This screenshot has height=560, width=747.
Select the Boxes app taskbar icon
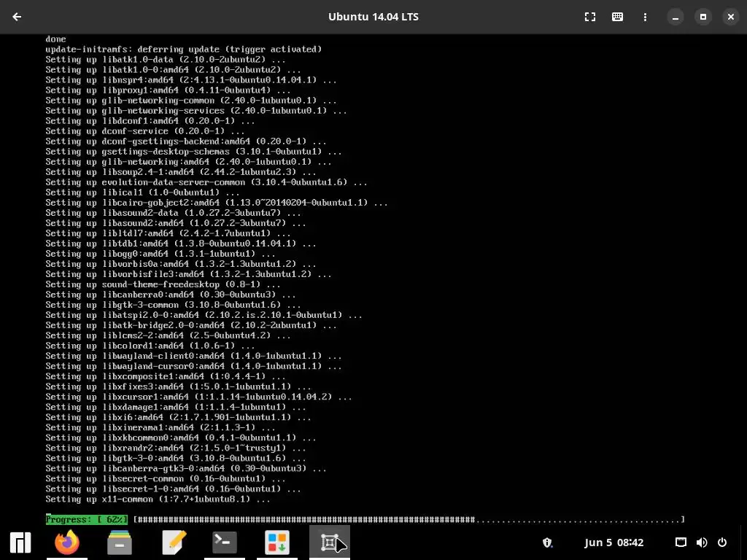(x=330, y=542)
